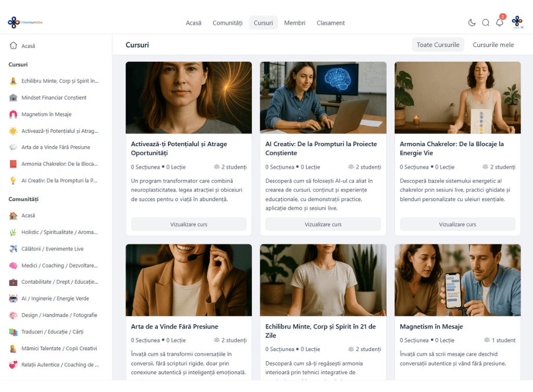The image size is (533, 392).
Task: Open AI Creativ brain monitor thumbnail
Action: (323, 98)
